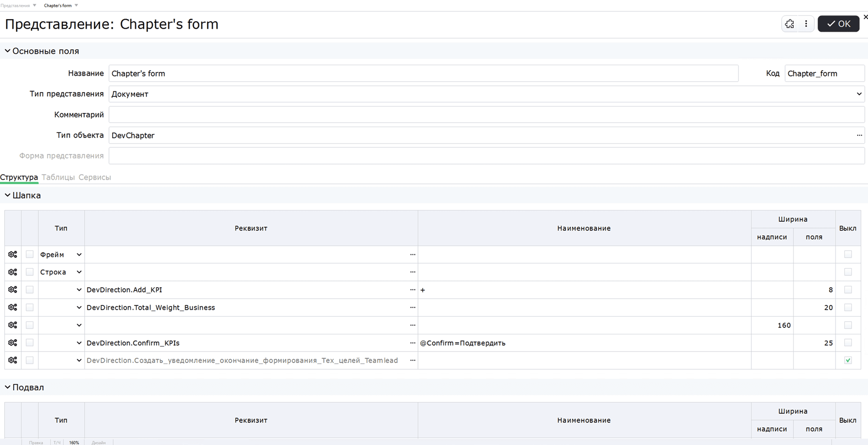Image resolution: width=868 pixels, height=445 pixels.
Task: Open ellipsis picker for Confirm_KPIs реквизит
Action: click(x=412, y=343)
